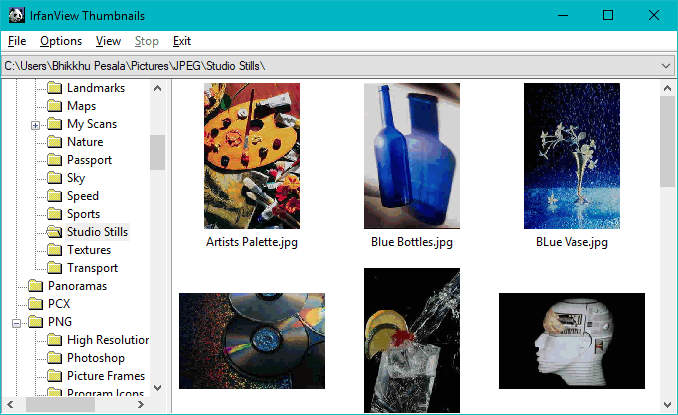Click the Panoramas folder icon
This screenshot has width=678, height=415.
coord(35,286)
